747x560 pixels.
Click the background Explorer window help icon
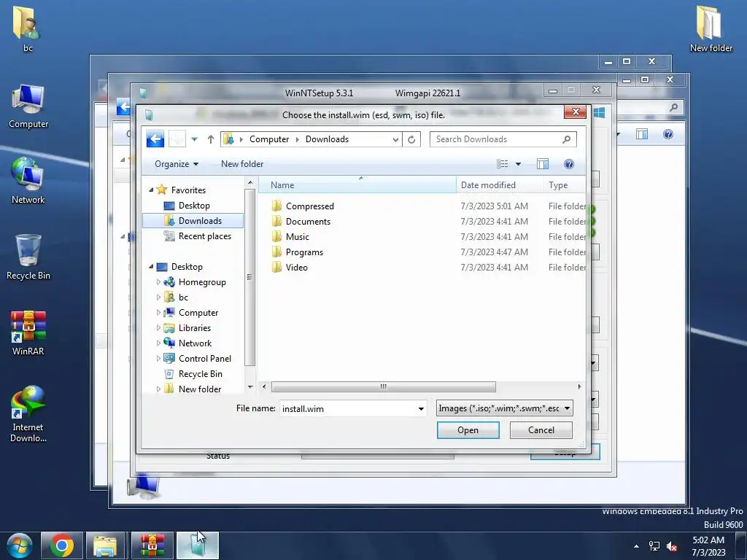click(668, 134)
